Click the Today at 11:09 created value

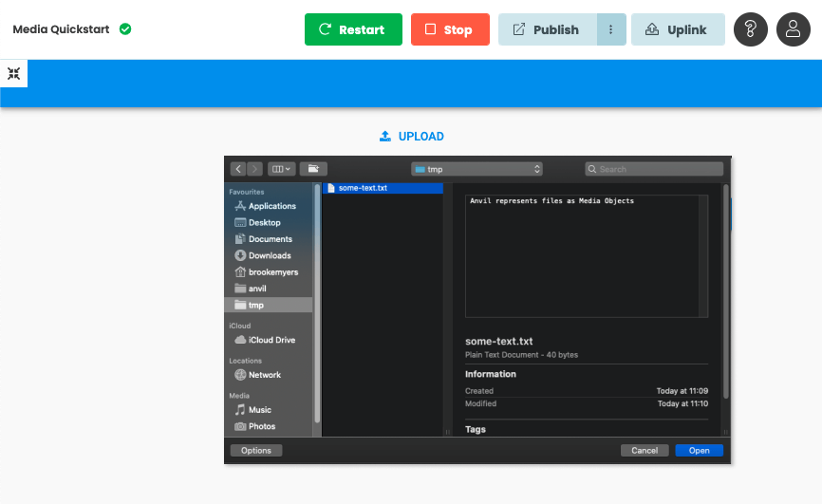[682, 391]
